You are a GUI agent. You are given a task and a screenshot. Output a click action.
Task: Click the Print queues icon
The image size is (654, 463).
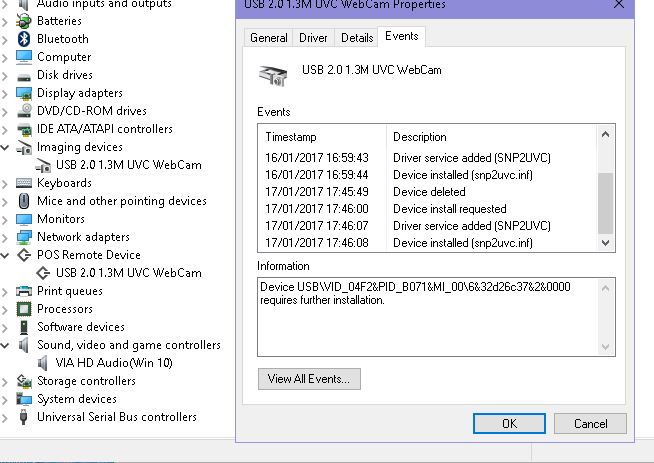24,291
